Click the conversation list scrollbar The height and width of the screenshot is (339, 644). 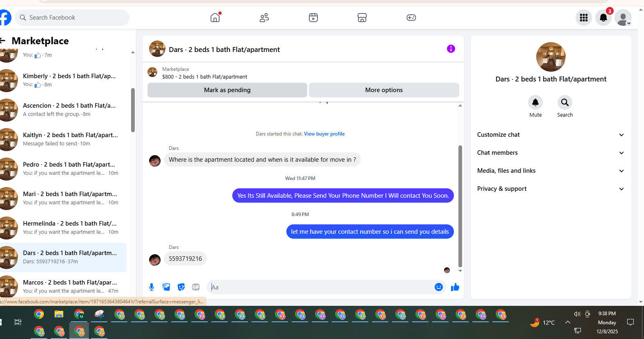tap(133, 110)
